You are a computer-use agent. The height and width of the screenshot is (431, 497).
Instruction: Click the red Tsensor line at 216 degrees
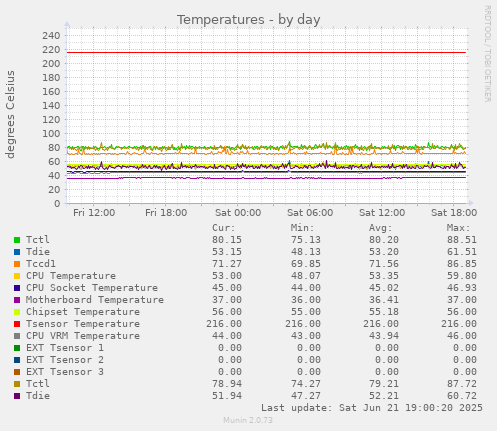266,52
